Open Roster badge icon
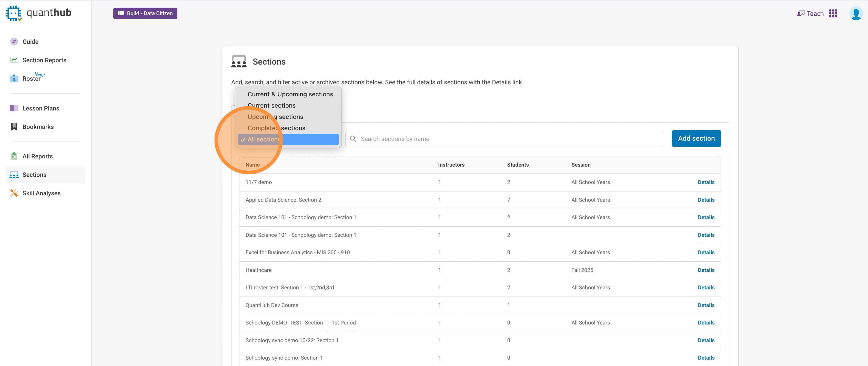 14,78
